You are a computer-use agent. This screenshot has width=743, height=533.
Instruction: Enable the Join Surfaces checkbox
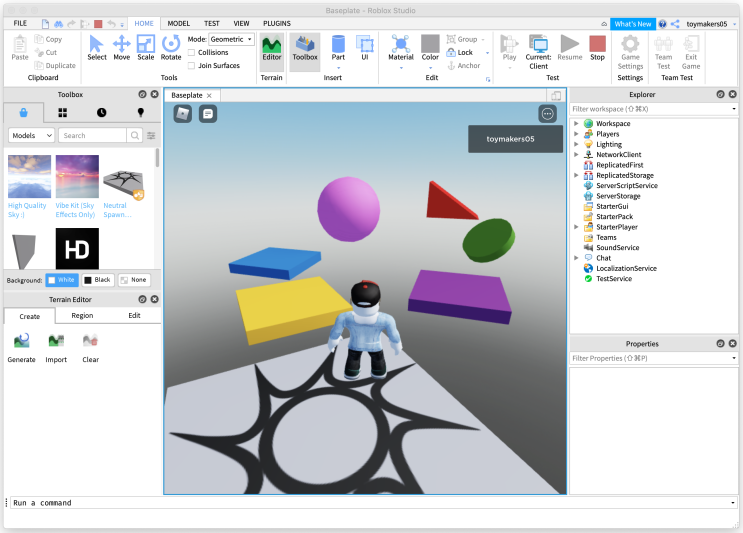(191, 66)
